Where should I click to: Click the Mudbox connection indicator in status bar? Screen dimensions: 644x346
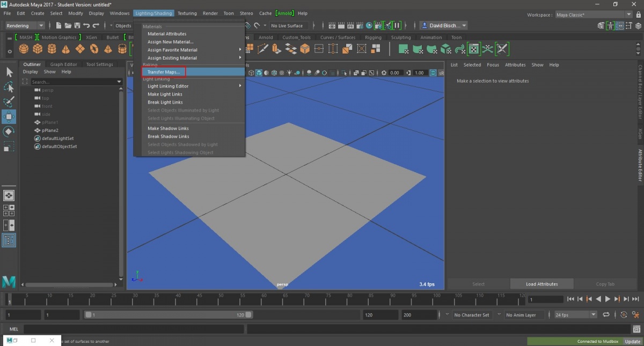pos(597,341)
